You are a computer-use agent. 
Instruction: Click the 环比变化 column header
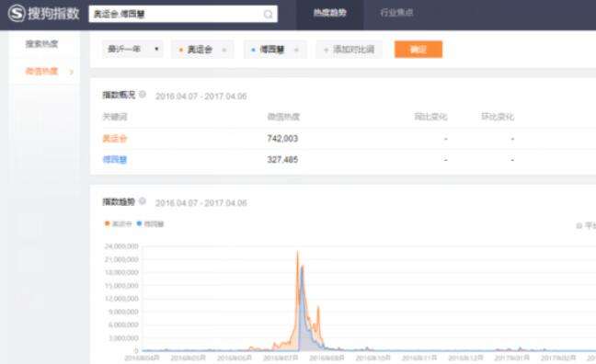coord(498,117)
